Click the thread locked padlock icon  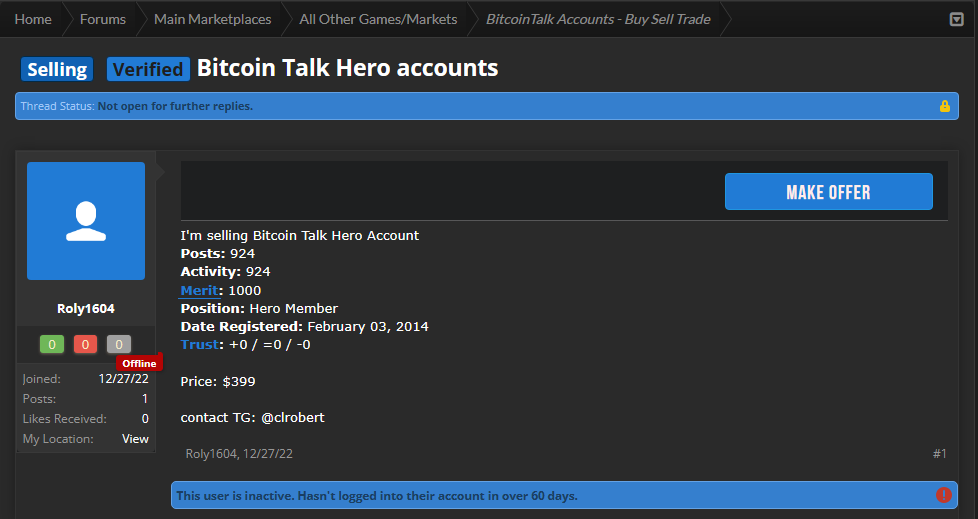pos(945,106)
